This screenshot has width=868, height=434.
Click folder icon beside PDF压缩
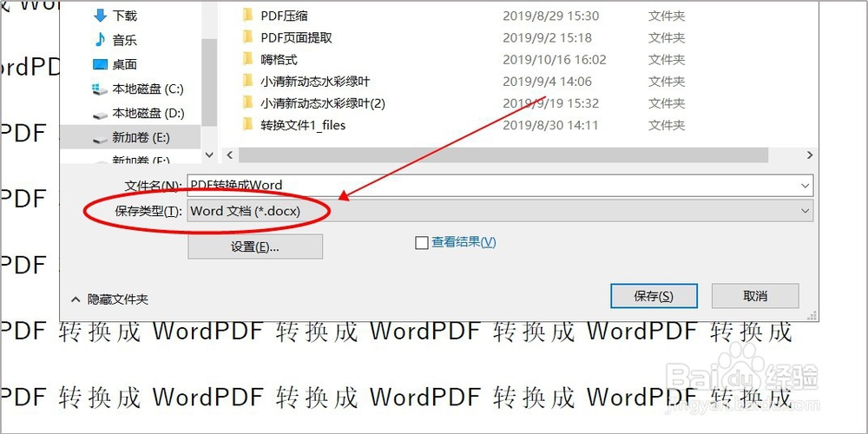click(x=247, y=16)
